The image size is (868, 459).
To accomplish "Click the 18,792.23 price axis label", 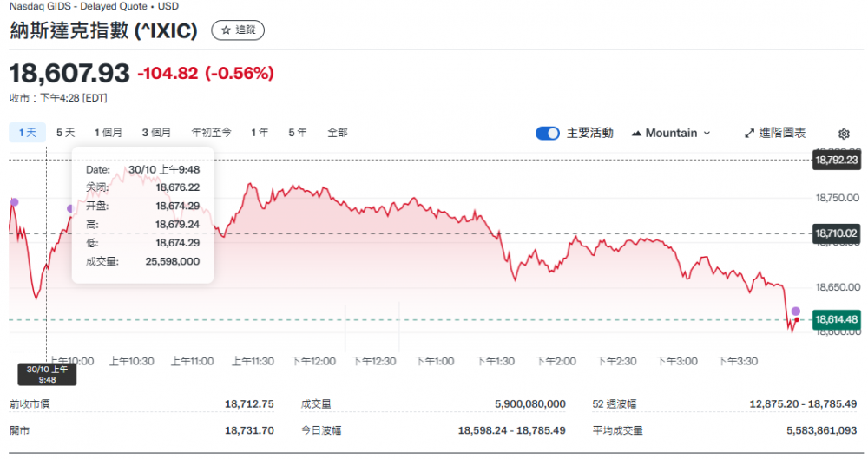I will coord(836,160).
